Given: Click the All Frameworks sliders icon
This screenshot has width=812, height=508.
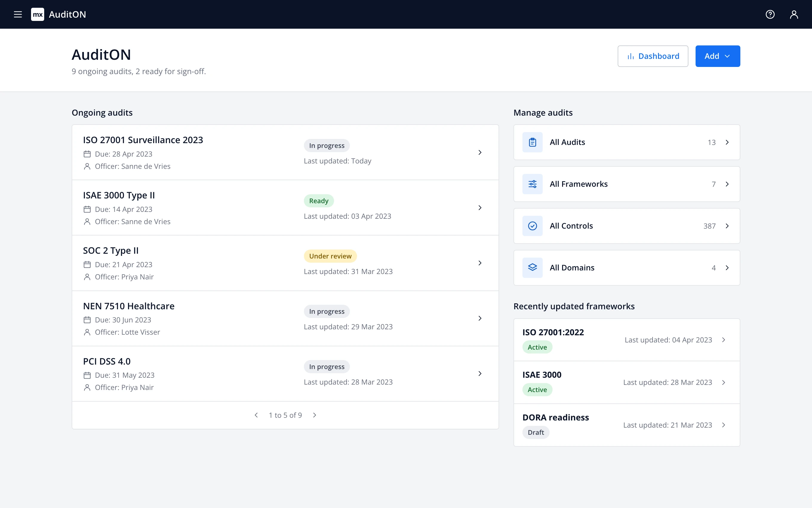Looking at the screenshot, I should [533, 184].
